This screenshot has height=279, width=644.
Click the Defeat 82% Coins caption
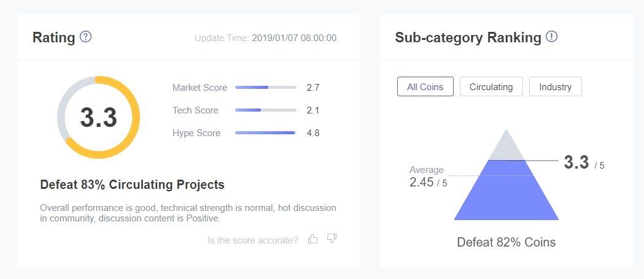click(506, 242)
